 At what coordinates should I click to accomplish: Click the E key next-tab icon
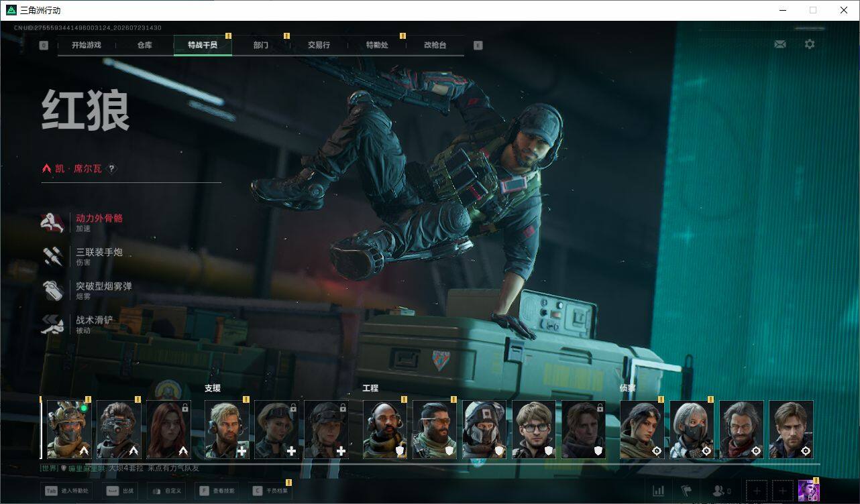[x=478, y=46]
